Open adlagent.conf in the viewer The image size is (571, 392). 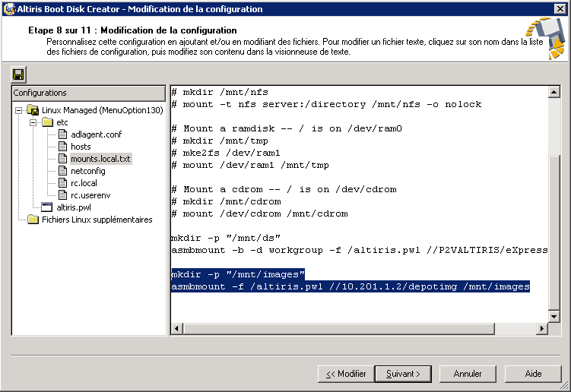(x=96, y=134)
